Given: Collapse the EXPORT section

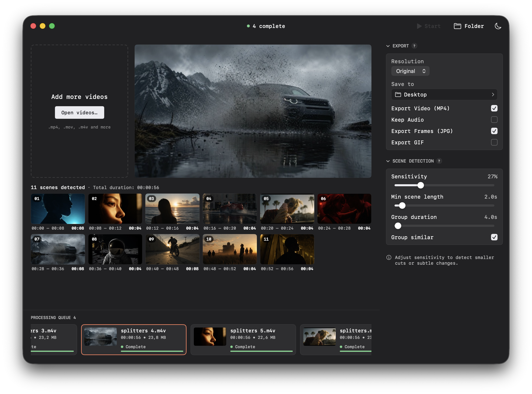Looking at the screenshot, I should tap(388, 46).
